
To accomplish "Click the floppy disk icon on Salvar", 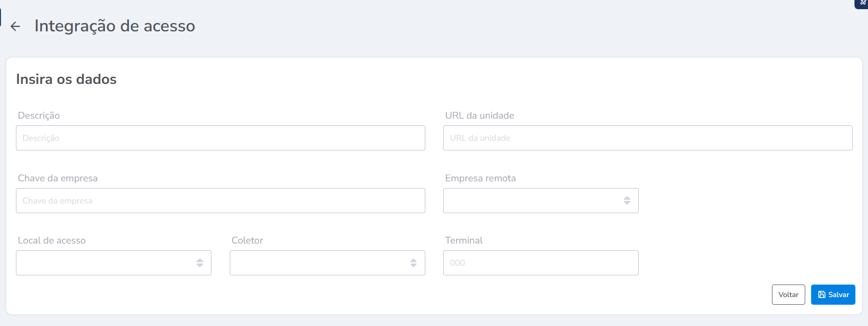I will click(x=822, y=295).
